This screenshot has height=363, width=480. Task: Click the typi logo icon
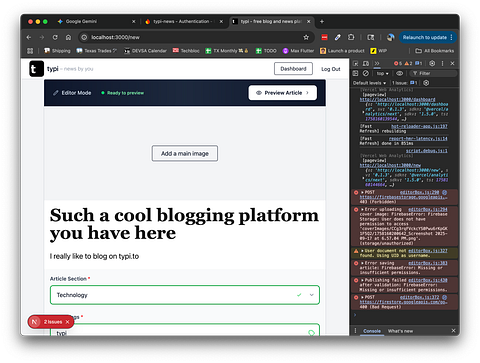[36, 69]
